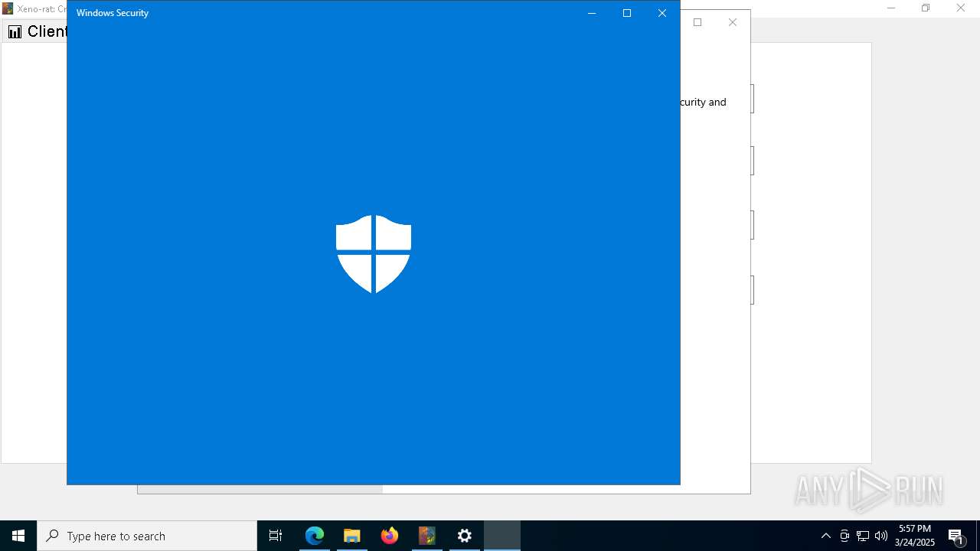The image size is (980, 551).
Task: Launch Microsoft Edge from the taskbar
Action: click(x=315, y=536)
